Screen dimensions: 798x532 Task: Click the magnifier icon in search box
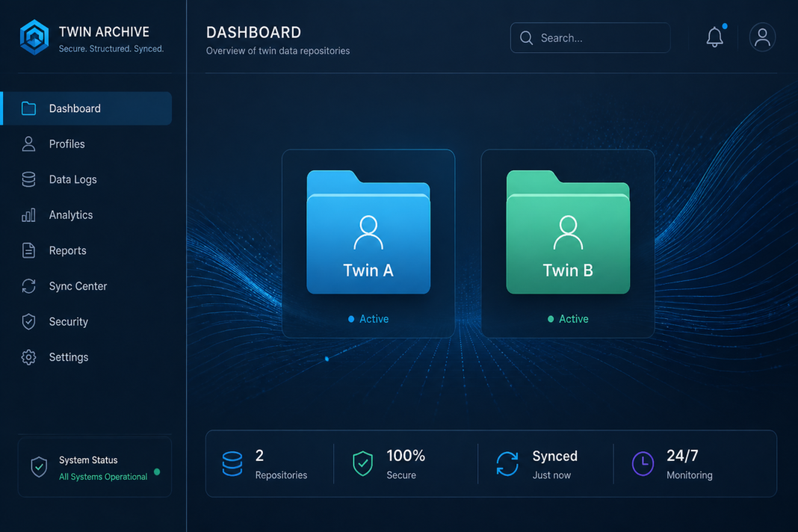526,38
